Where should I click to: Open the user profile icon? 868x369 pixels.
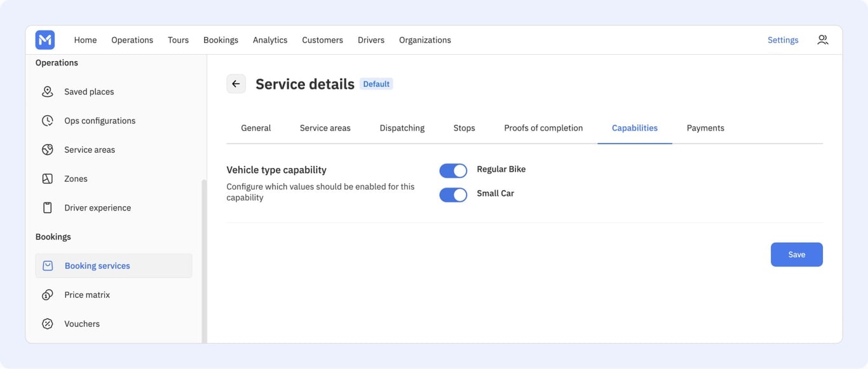coord(823,39)
